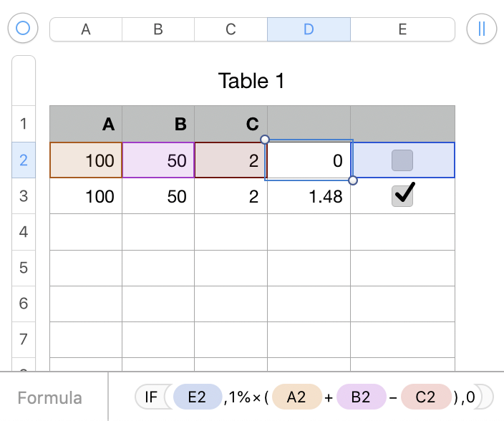The image size is (504, 421).
Task: Select column E header tab
Action: 402,29
